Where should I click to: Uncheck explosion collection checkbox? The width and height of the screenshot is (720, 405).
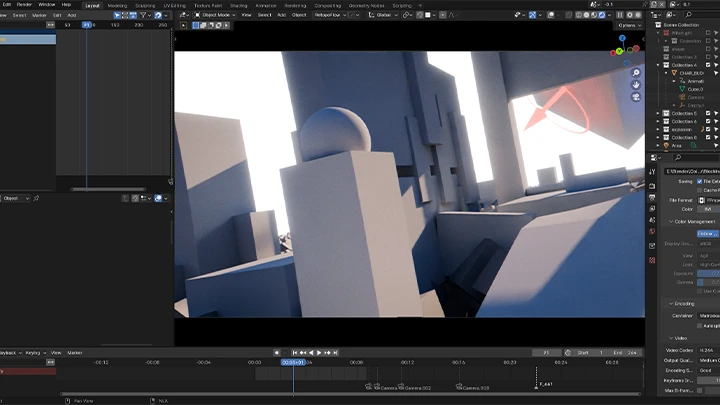[708, 129]
